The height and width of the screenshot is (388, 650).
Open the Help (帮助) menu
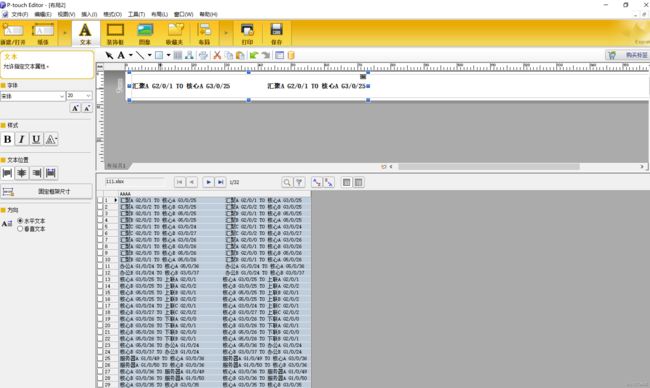click(x=208, y=15)
